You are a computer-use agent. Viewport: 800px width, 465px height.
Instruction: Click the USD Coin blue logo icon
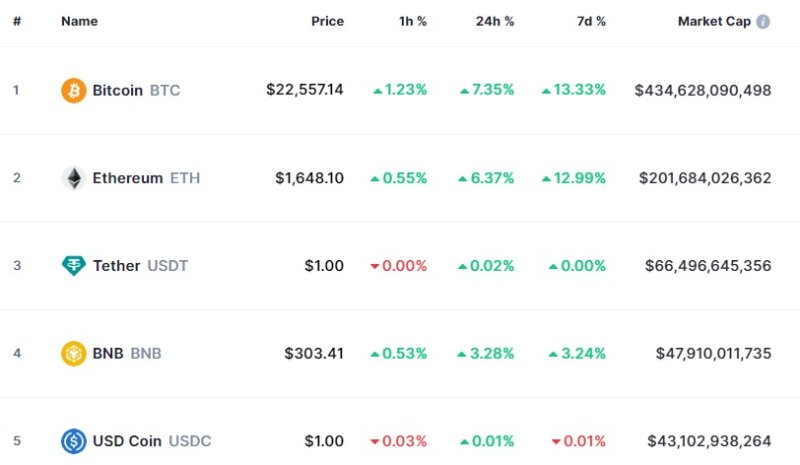coord(74,441)
